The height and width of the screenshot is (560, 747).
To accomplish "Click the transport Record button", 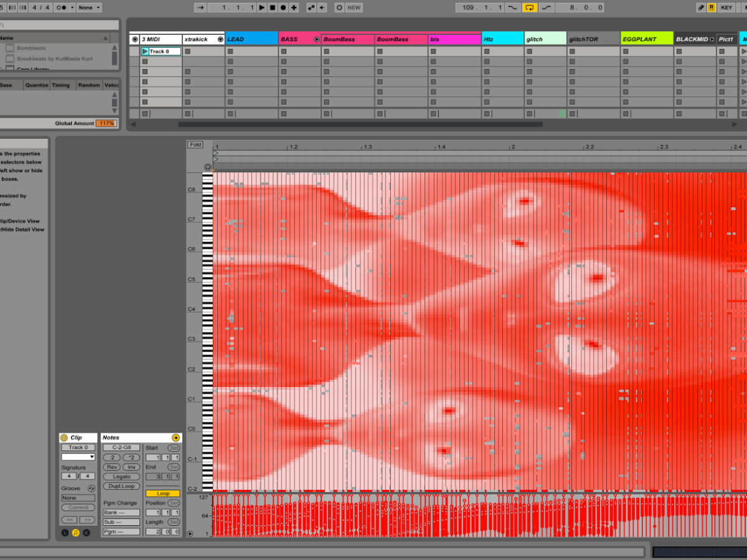I will click(283, 7).
